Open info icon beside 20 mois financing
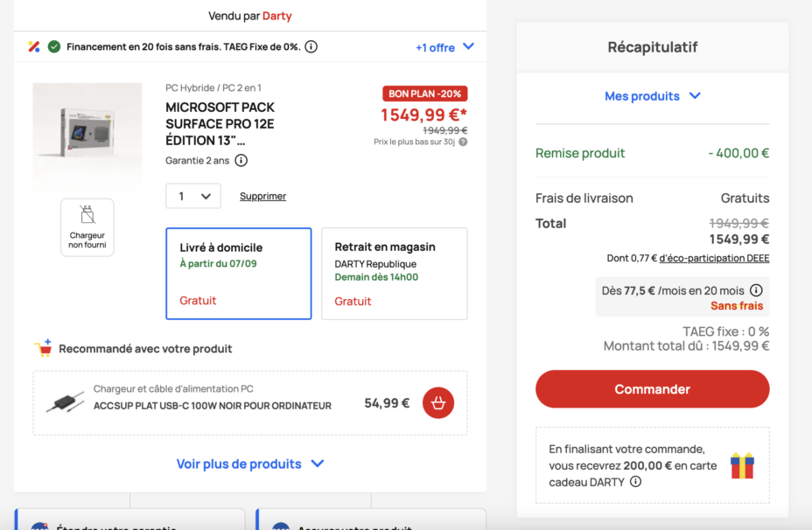The width and height of the screenshot is (812, 530). pos(756,290)
